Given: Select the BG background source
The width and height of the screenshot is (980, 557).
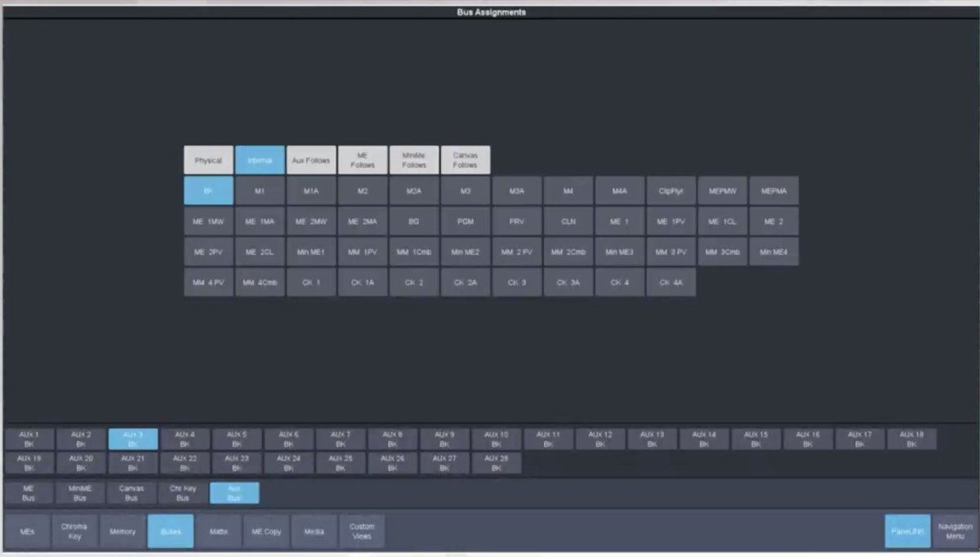Looking at the screenshot, I should [x=413, y=221].
